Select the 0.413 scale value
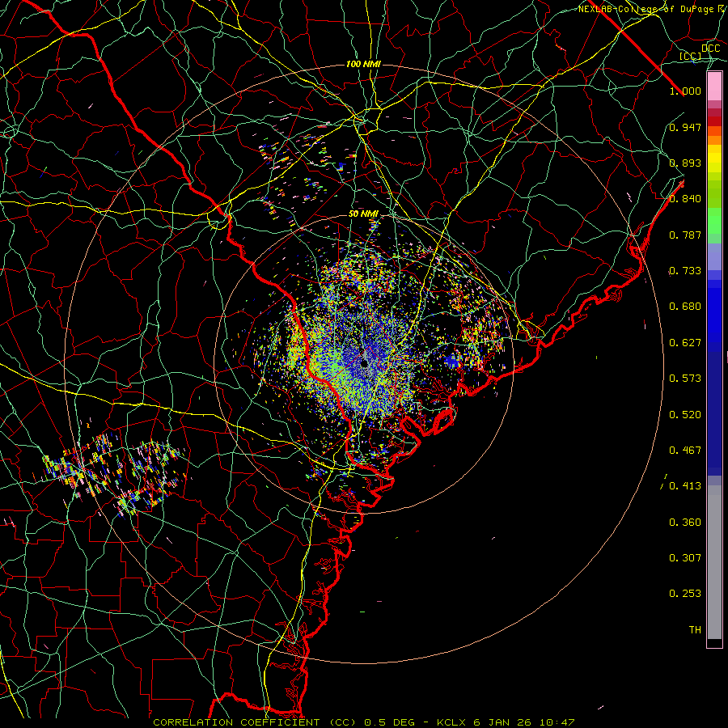Image resolution: width=728 pixels, height=728 pixels. click(685, 486)
